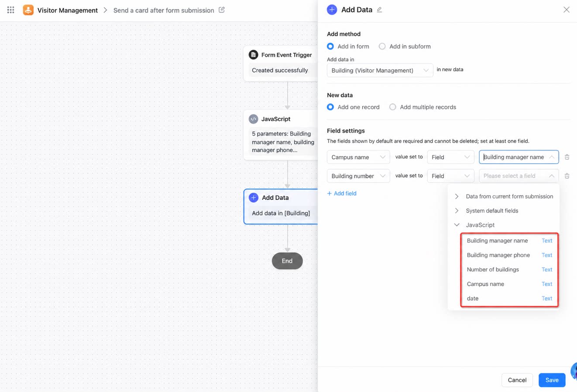Select the Form Event Trigger node icon
This screenshot has width=577, height=392.
pos(253,55)
